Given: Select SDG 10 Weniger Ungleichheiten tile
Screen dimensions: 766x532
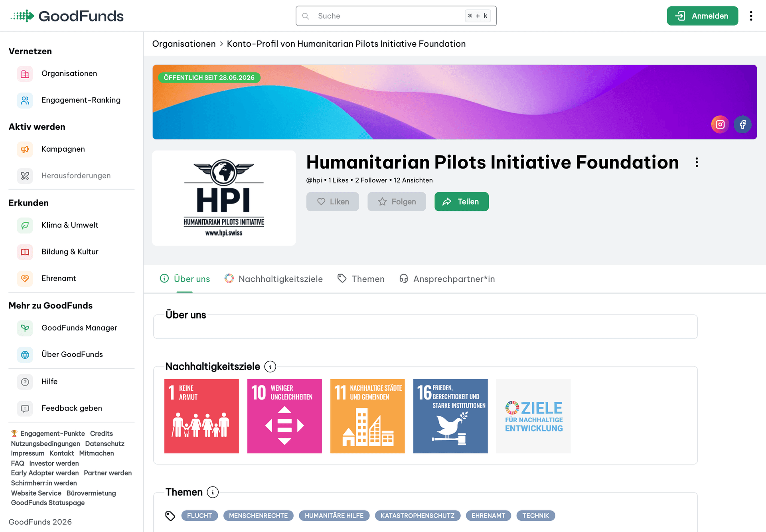Looking at the screenshot, I should pyautogui.click(x=284, y=416).
